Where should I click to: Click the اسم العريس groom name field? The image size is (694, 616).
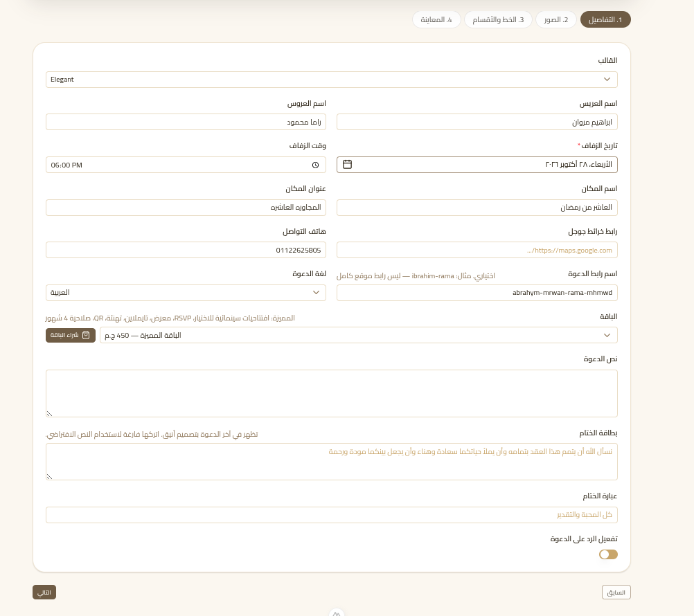pos(477,122)
